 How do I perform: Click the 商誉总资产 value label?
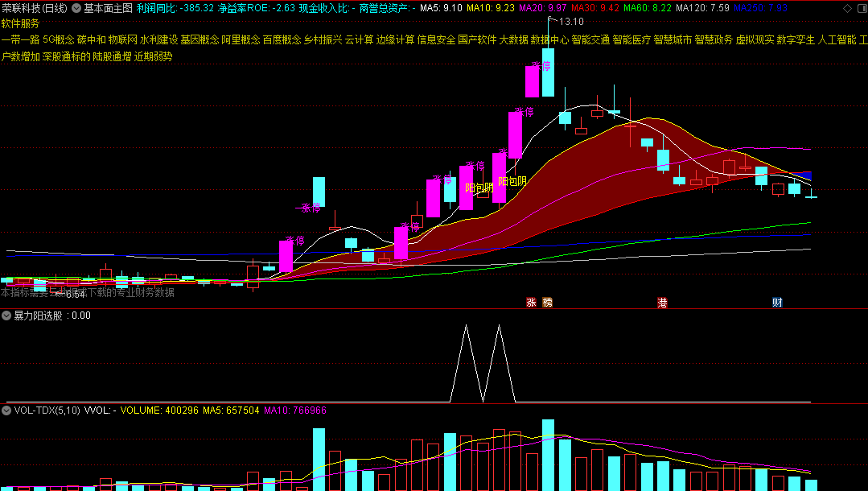388,8
